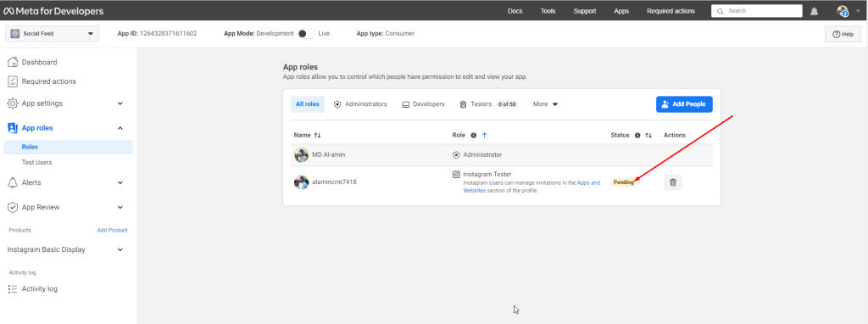
Task: Open Roles in the sidebar
Action: [68, 147]
